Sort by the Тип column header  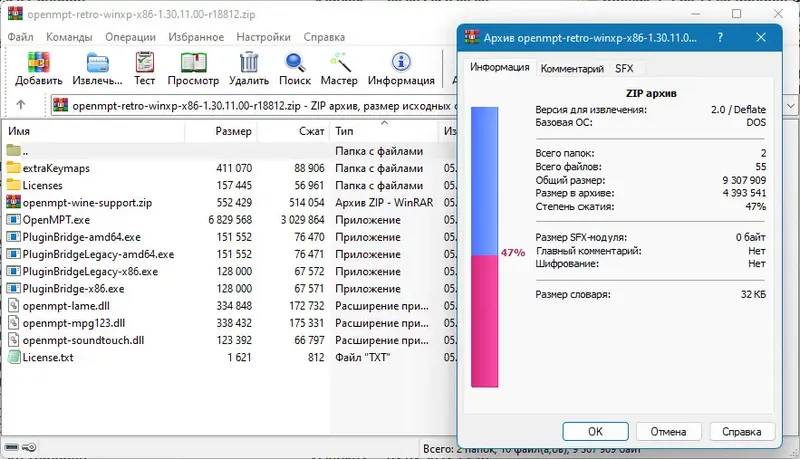(x=383, y=131)
